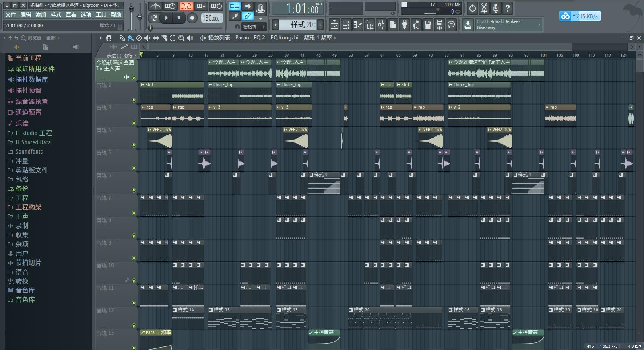Viewport: 644px width, 350px height.
Task: Click the Metronome icon
Action: [155, 6]
